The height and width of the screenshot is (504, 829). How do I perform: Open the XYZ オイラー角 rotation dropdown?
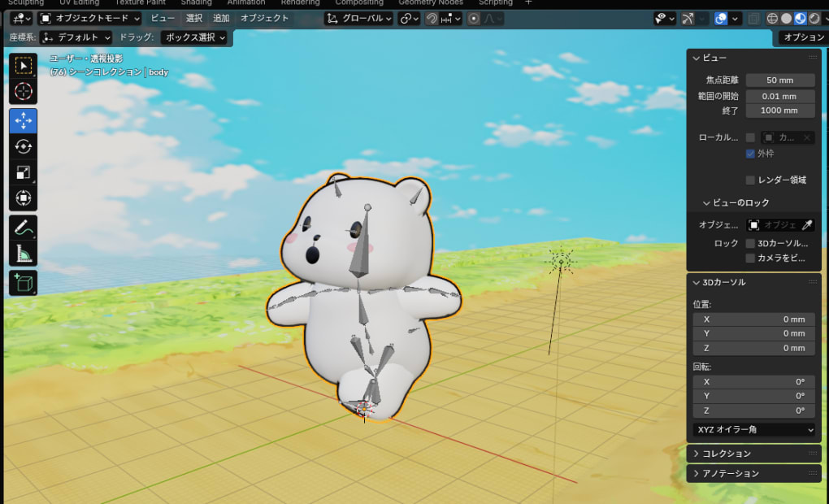(754, 429)
